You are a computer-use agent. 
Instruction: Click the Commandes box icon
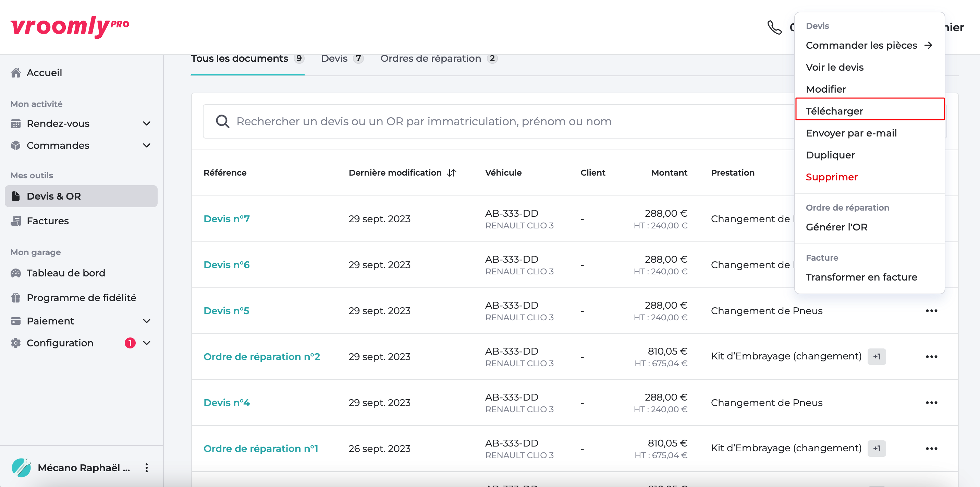16,145
